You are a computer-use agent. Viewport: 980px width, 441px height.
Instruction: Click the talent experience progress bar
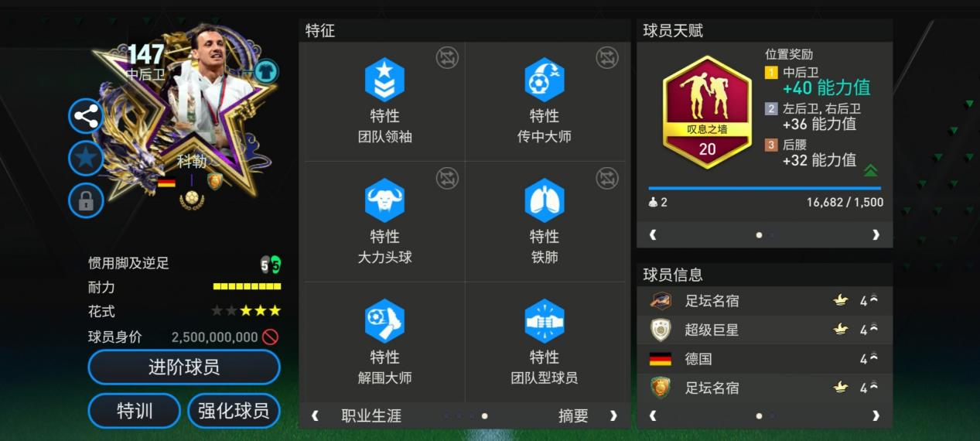pos(764,188)
